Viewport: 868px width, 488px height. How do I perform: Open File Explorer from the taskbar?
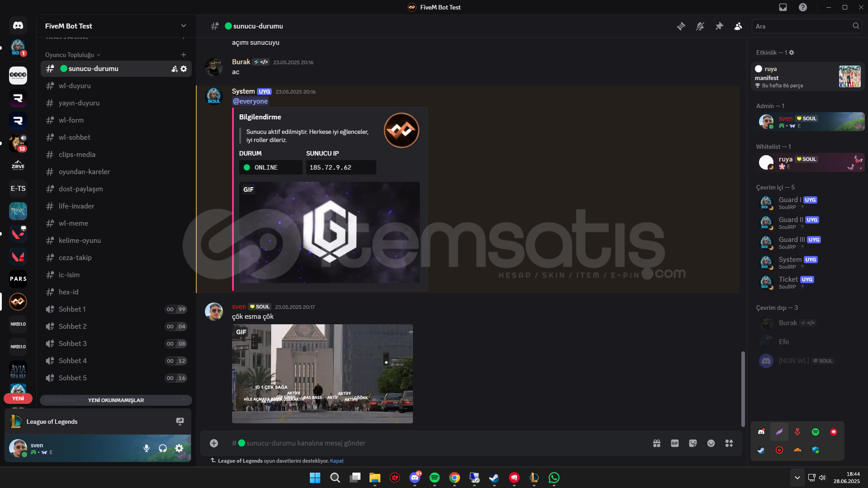pyautogui.click(x=375, y=478)
